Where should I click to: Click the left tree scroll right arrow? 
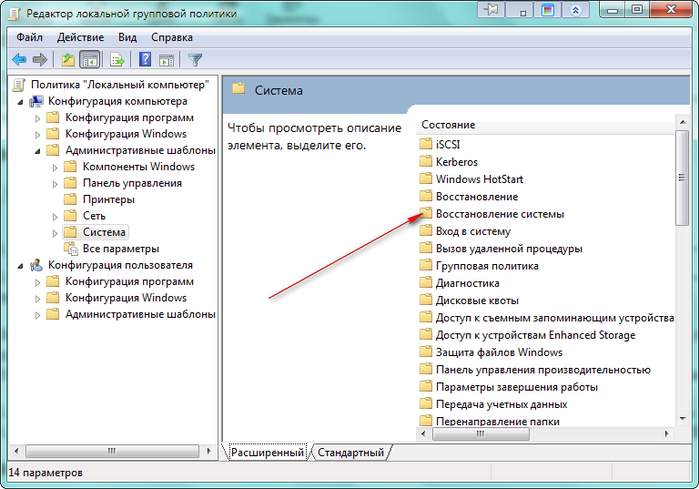point(209,451)
